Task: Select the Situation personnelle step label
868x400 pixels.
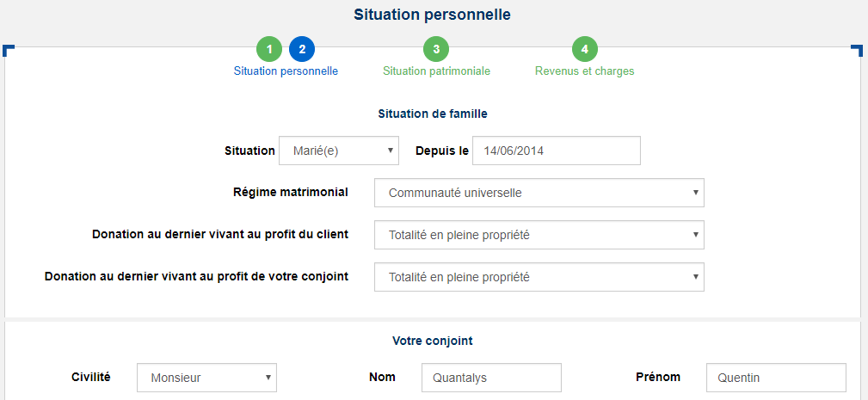Action: (x=286, y=71)
